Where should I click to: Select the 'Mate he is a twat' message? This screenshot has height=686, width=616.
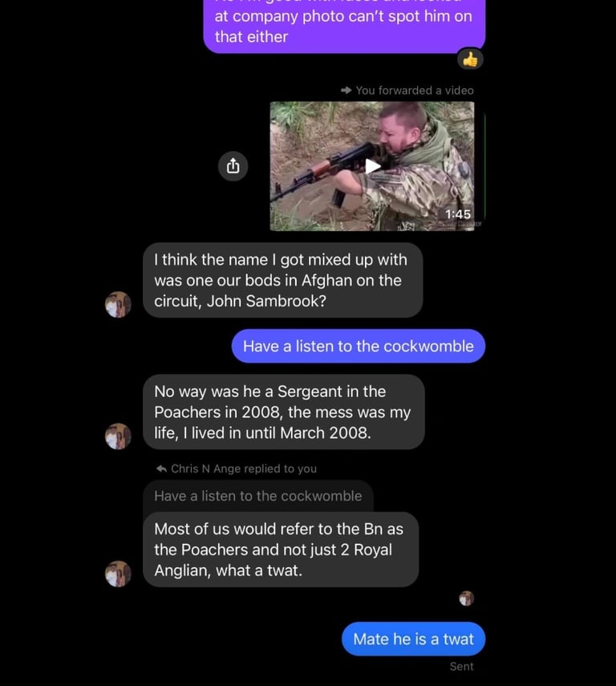413,639
